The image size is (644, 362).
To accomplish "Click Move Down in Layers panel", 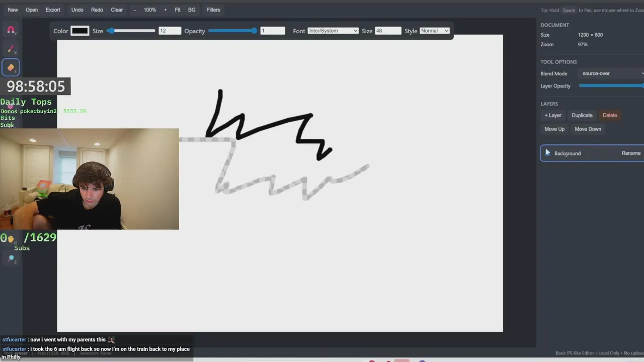I will 588,129.
